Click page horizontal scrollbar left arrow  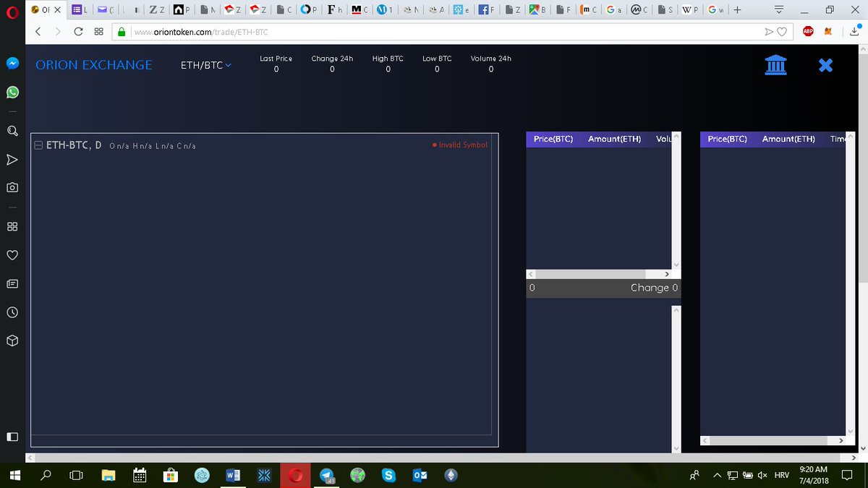30,458
